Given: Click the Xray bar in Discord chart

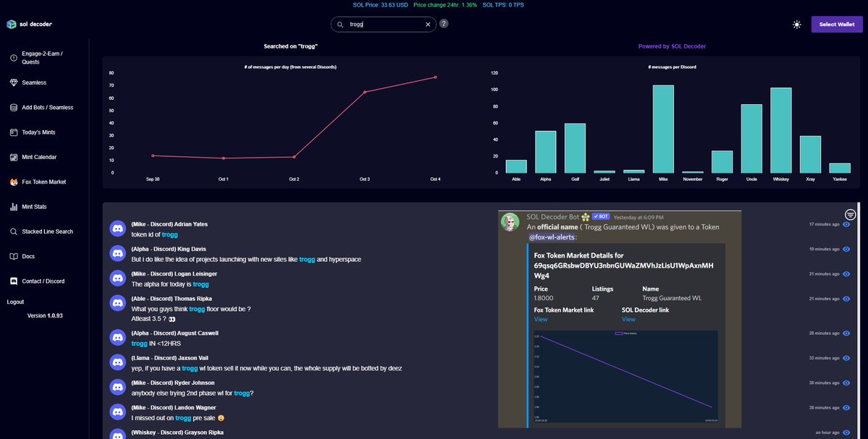Looking at the screenshot, I should point(810,154).
